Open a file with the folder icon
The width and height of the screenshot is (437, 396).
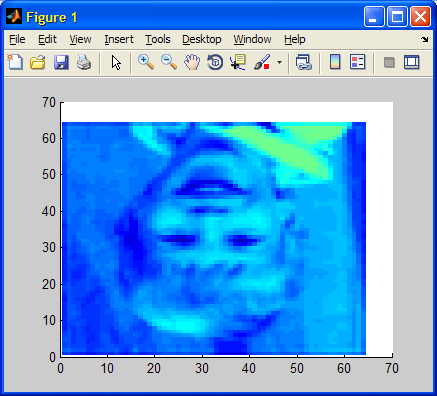click(38, 62)
